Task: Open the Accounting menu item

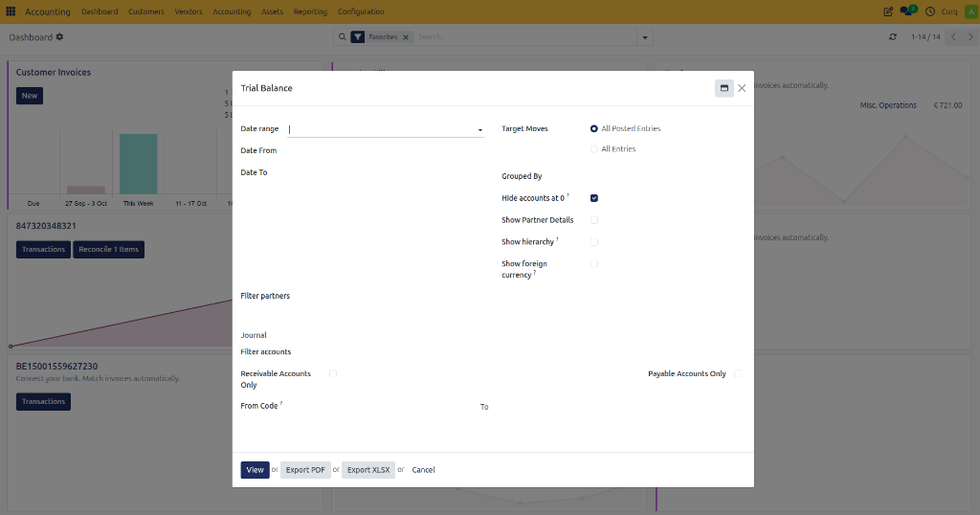Action: coord(232,11)
